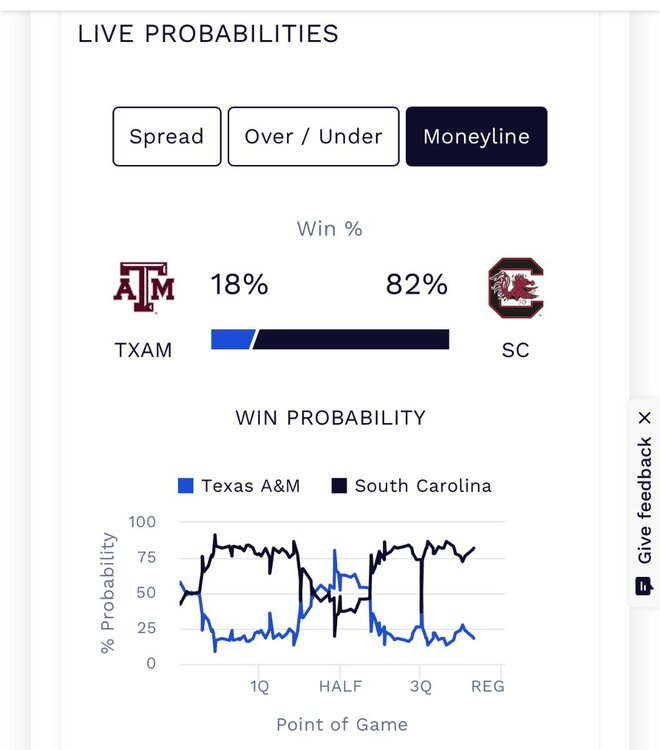
Task: Click the feedback speech bubble icon
Action: point(645,586)
